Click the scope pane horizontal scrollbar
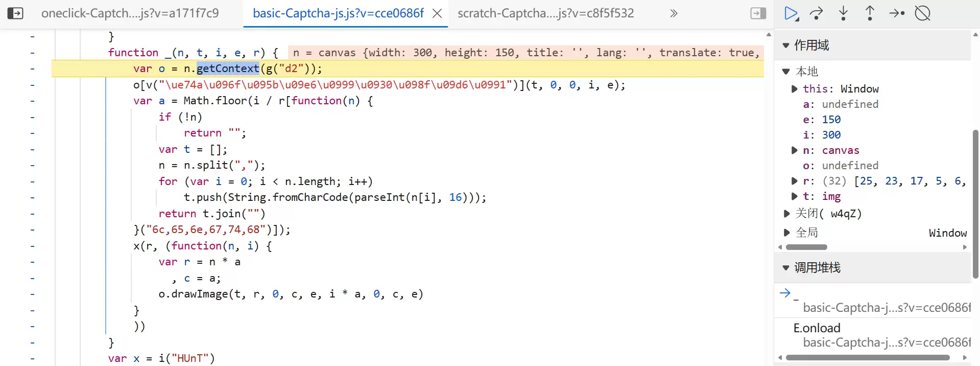The width and height of the screenshot is (980, 366). (x=806, y=247)
